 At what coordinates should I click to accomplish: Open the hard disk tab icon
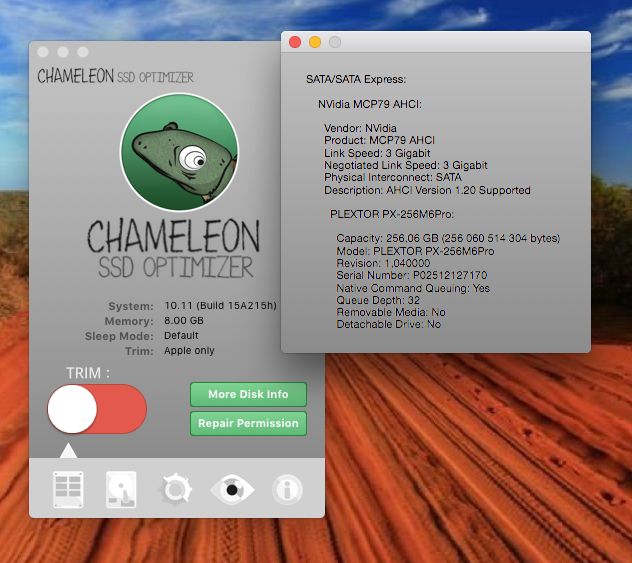(121, 489)
